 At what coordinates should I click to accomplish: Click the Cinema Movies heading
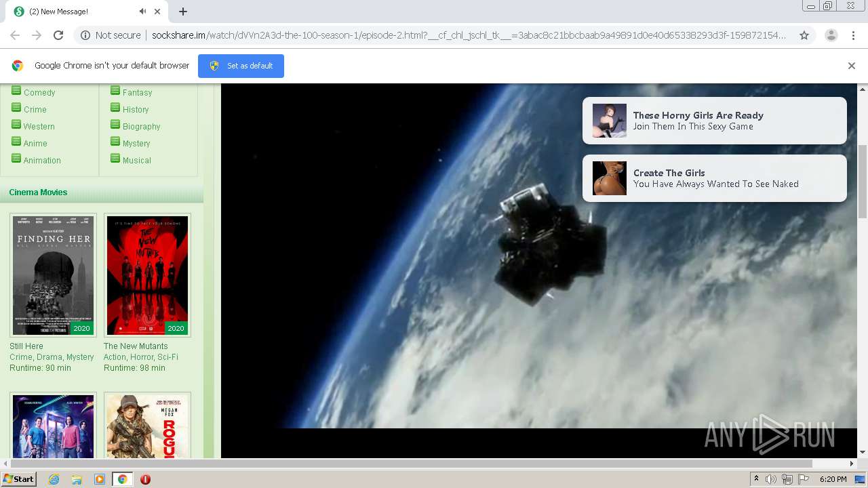click(x=38, y=192)
